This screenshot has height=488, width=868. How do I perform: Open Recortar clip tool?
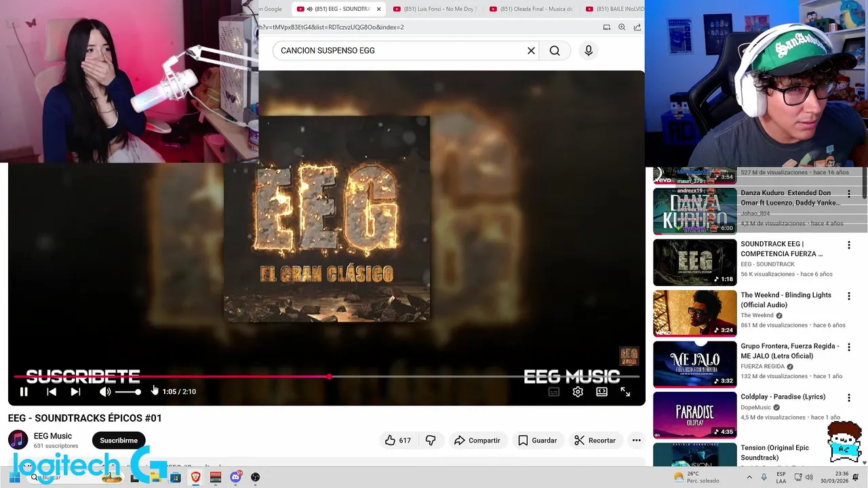(x=595, y=441)
